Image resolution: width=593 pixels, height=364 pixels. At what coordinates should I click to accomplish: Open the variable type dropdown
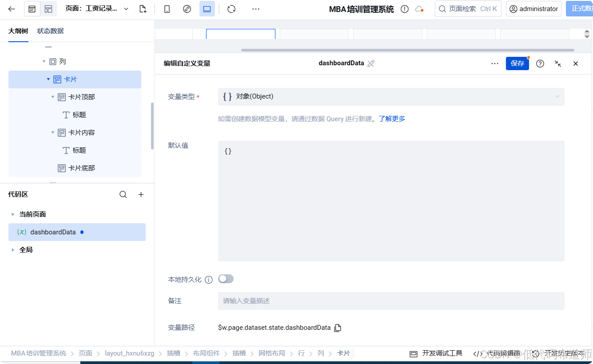click(x=391, y=96)
